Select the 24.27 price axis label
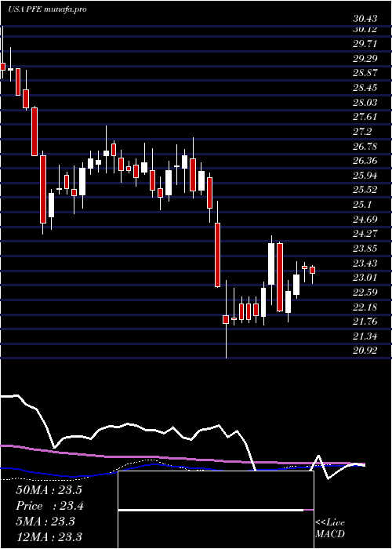The height and width of the screenshot is (549, 392). coord(365,234)
